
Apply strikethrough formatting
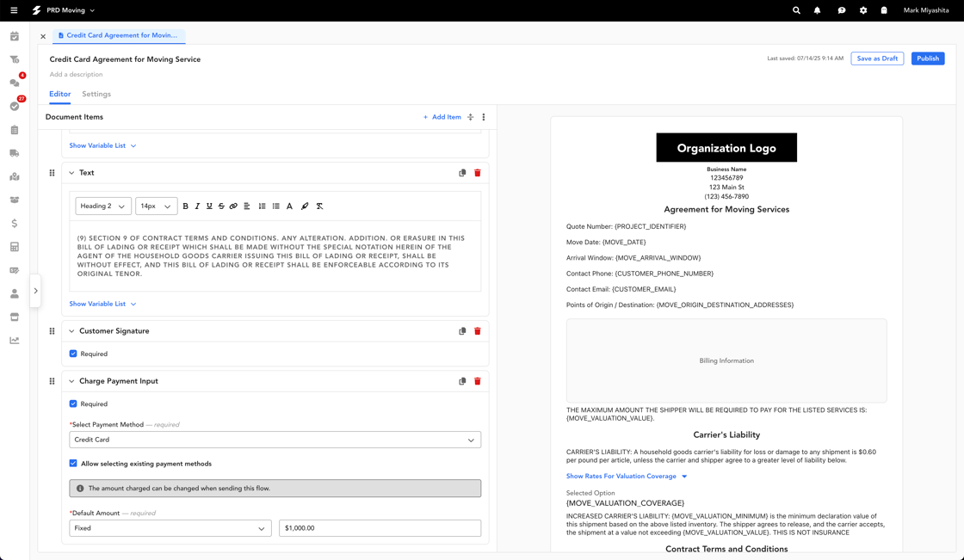[221, 206]
